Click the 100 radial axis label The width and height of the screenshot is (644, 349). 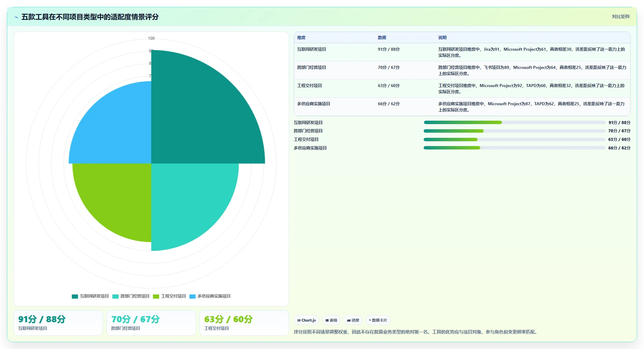point(151,38)
